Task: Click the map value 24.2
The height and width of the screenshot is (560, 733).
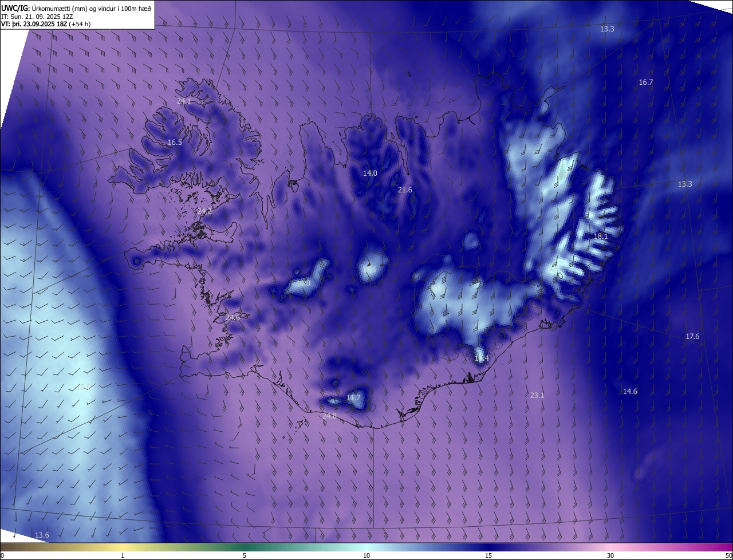Action: [x=204, y=211]
